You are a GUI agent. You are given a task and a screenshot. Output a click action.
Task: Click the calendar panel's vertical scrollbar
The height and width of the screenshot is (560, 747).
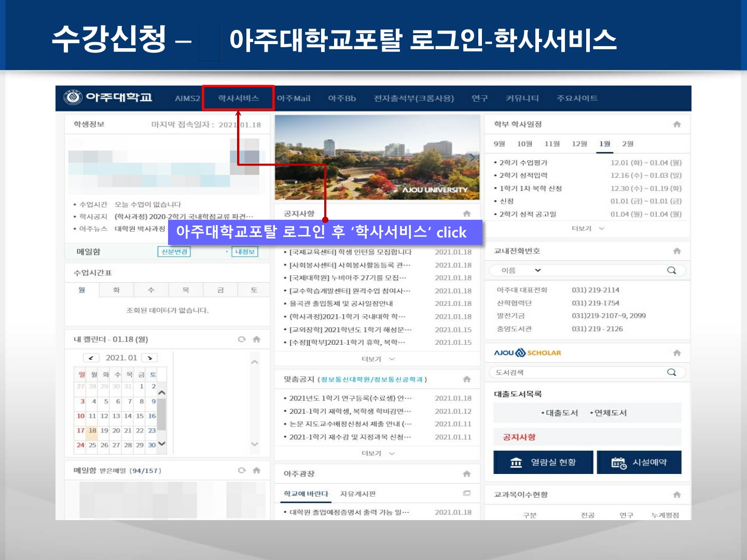[162, 415]
